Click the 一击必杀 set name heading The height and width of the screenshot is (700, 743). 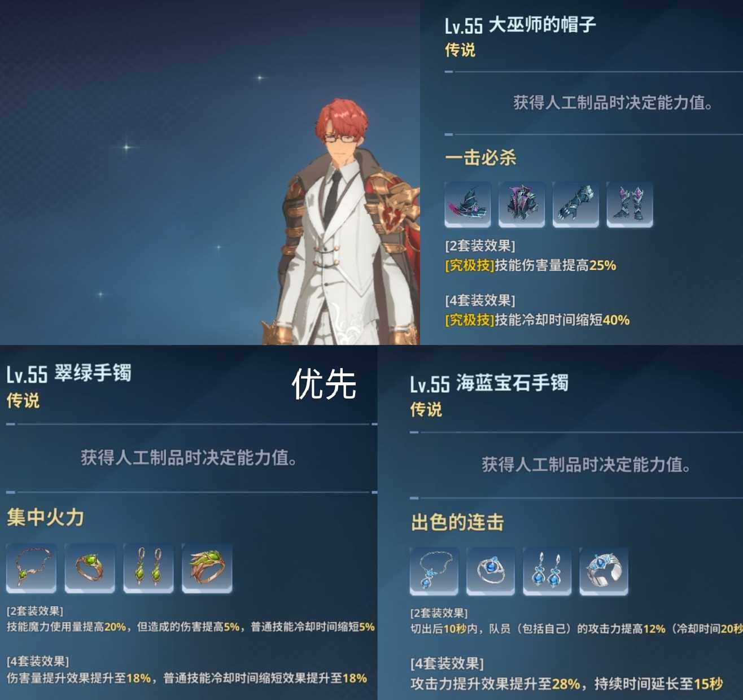tap(480, 158)
